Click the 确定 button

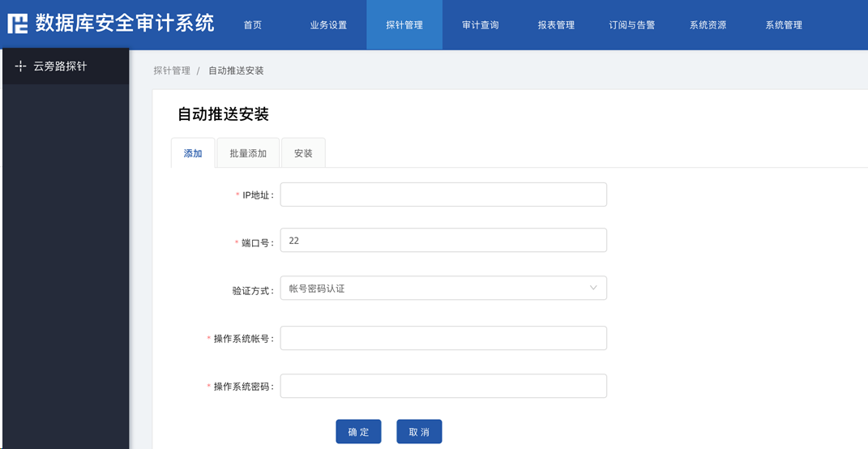[359, 432]
